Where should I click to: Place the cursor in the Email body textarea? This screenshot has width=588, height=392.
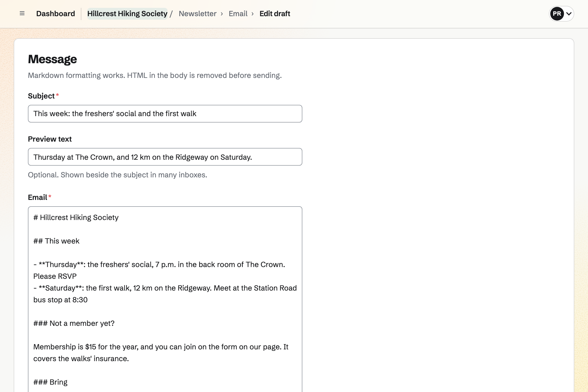(165, 299)
